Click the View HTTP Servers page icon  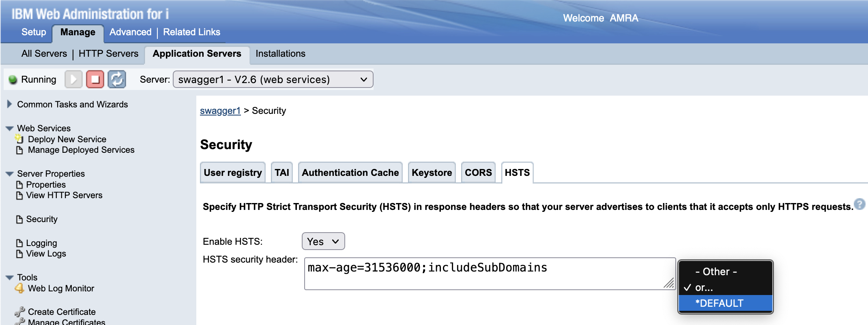point(19,195)
